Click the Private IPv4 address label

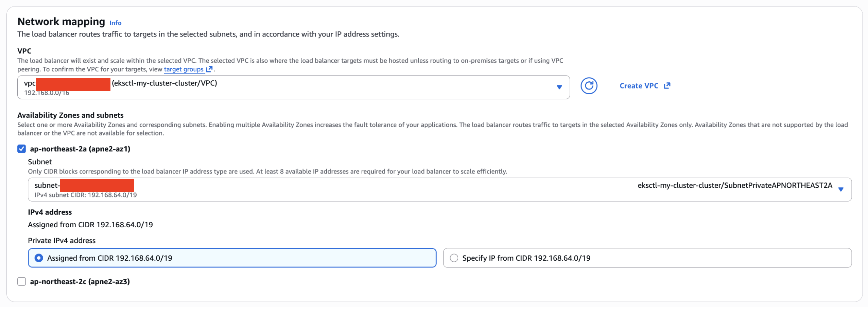click(x=62, y=241)
